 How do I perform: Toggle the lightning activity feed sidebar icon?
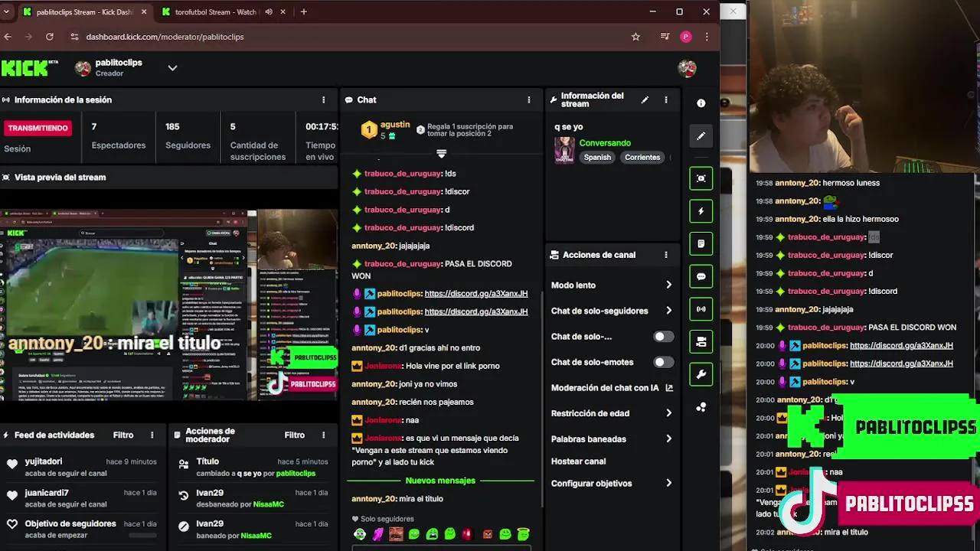[x=701, y=211]
